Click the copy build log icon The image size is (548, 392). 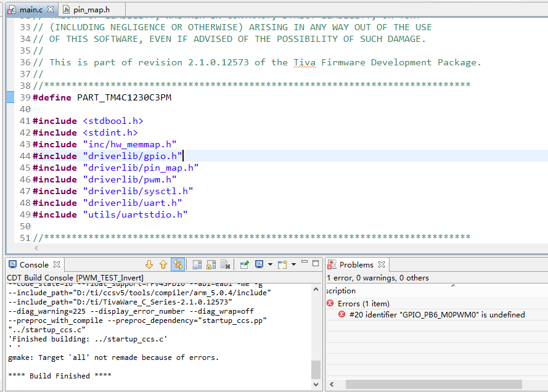click(x=197, y=264)
